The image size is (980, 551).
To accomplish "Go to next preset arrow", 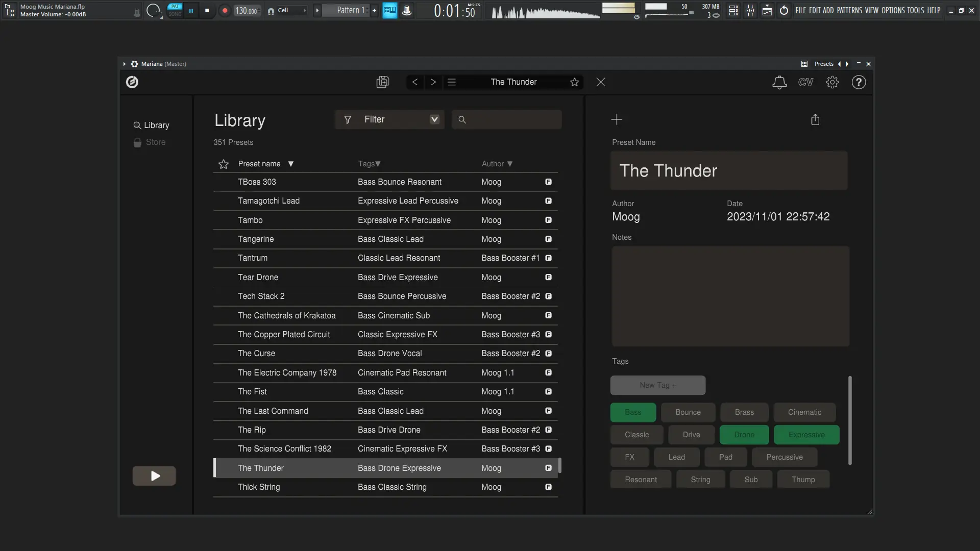I will (x=433, y=82).
